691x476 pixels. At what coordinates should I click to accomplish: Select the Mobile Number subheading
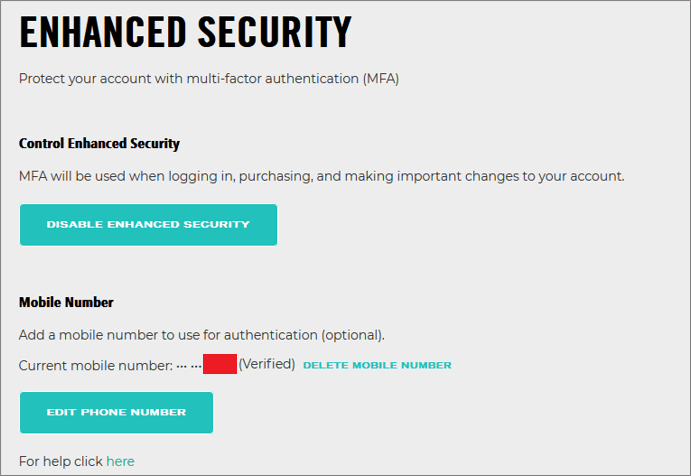click(x=66, y=302)
